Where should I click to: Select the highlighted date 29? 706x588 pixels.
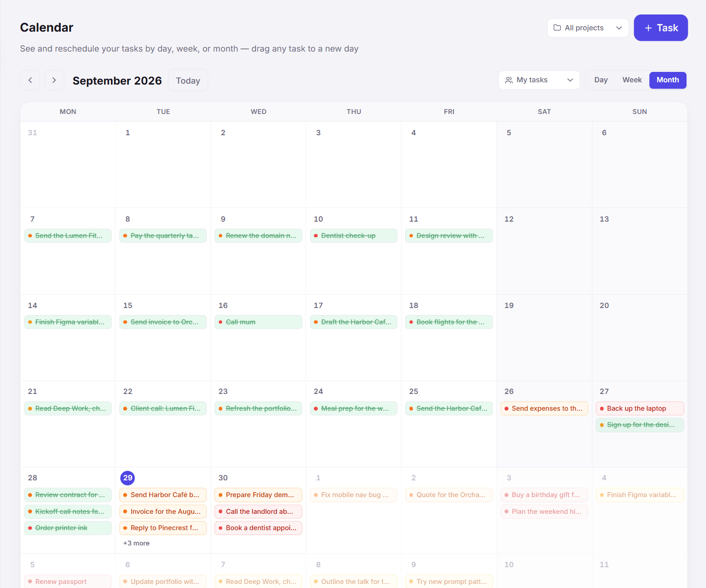(128, 478)
